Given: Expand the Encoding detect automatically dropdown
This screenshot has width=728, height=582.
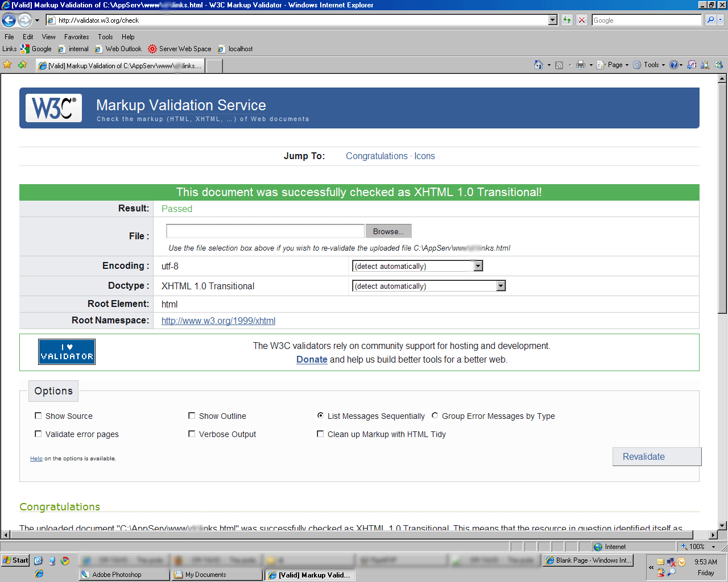Looking at the screenshot, I should (x=478, y=266).
